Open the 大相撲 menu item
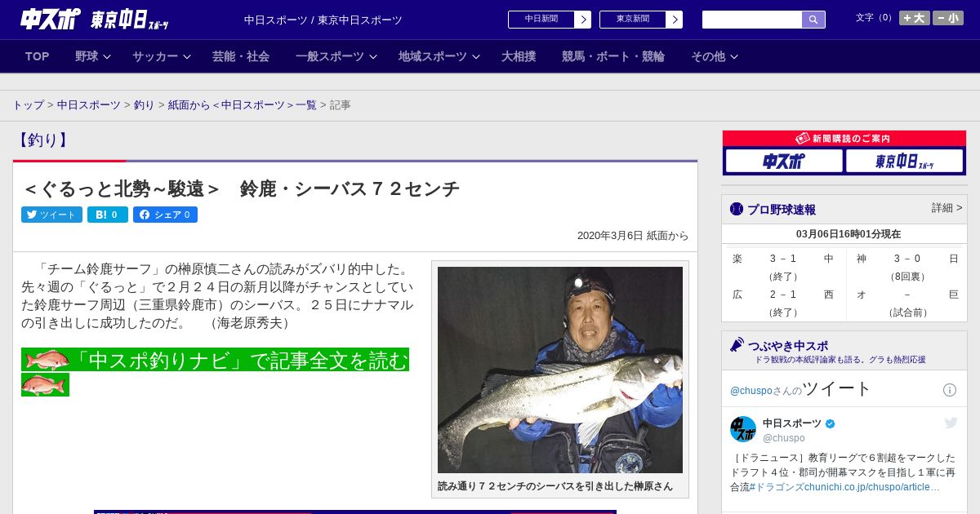980x514 pixels. pyautogui.click(x=519, y=56)
